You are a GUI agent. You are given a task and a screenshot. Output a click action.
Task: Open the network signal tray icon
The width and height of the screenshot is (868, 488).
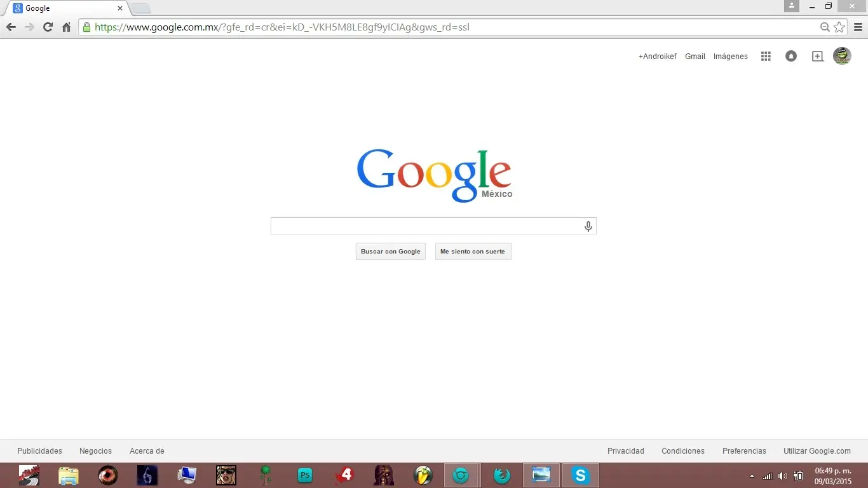click(768, 476)
